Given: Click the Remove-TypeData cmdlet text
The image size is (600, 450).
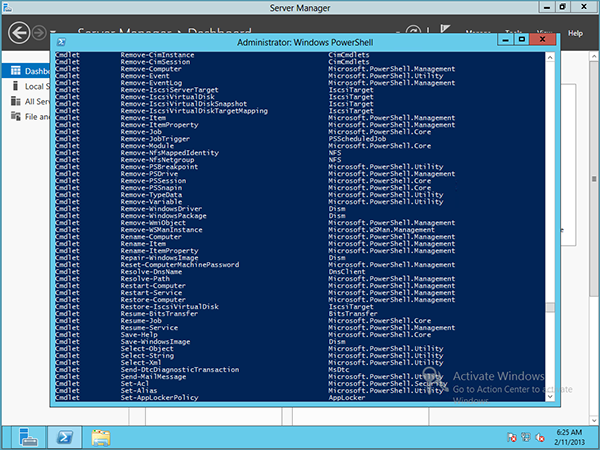Looking at the screenshot, I should (151, 195).
